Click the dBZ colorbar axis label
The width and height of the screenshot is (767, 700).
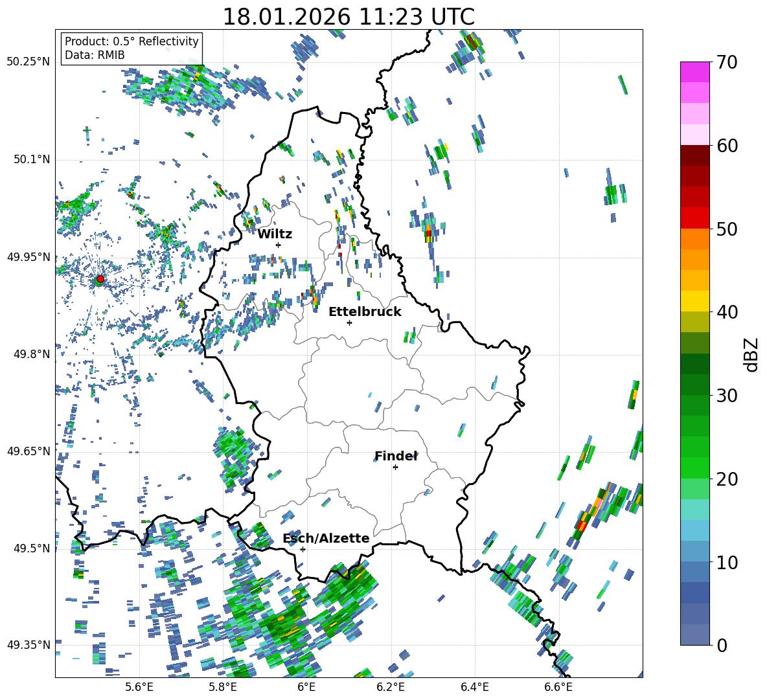(x=752, y=354)
